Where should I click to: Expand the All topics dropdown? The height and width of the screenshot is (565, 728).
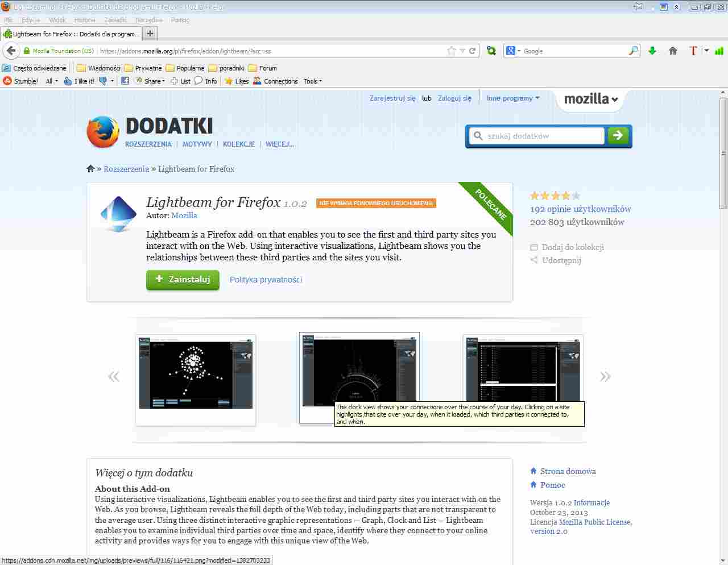point(52,81)
